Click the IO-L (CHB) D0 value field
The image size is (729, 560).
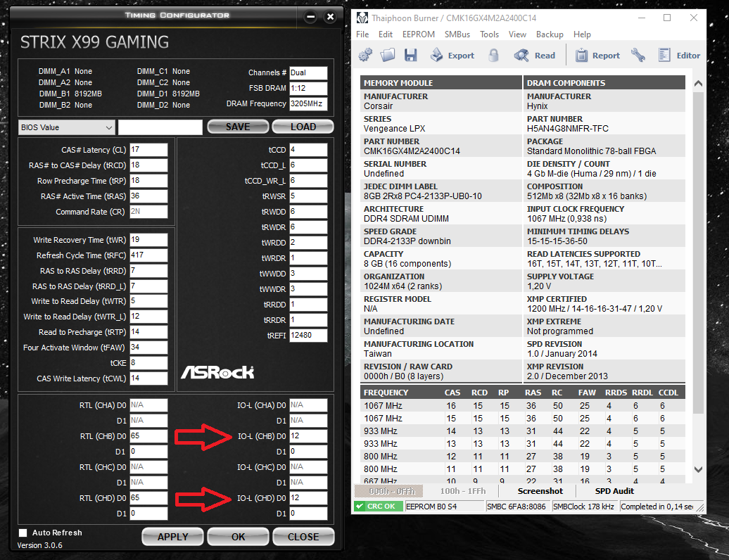click(308, 436)
